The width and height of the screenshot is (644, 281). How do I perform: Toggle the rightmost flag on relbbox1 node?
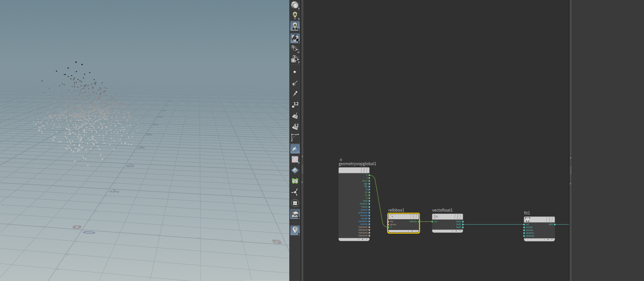pos(417,216)
